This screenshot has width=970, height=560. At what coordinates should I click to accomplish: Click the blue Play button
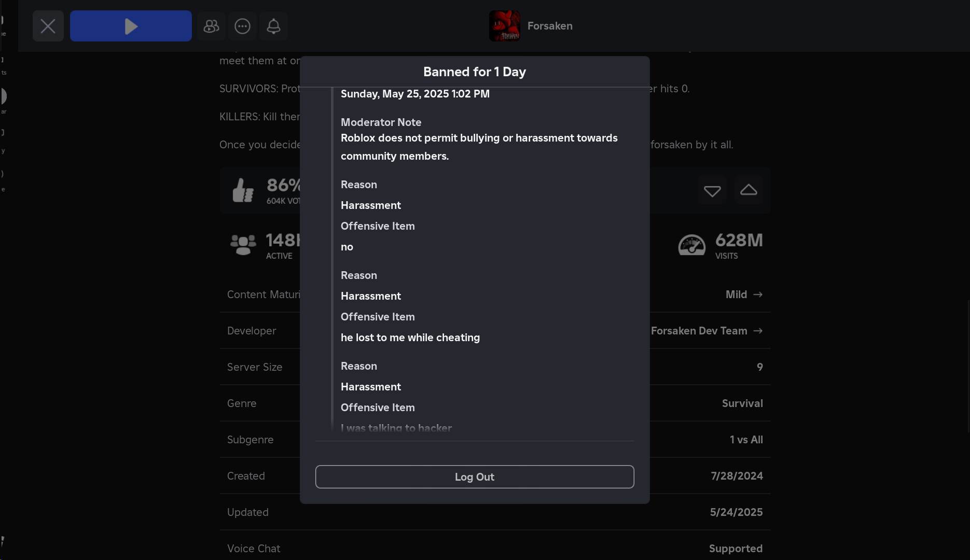[131, 26]
